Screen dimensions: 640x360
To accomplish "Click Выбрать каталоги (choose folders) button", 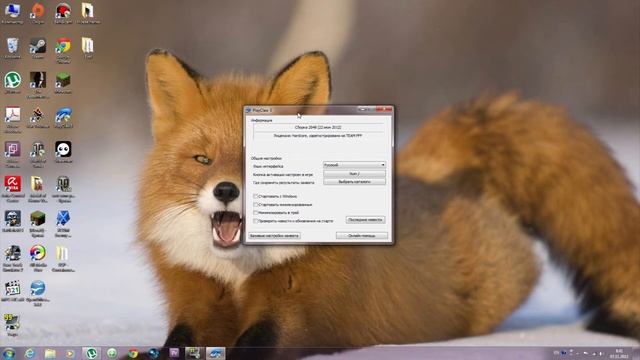I will [x=354, y=182].
